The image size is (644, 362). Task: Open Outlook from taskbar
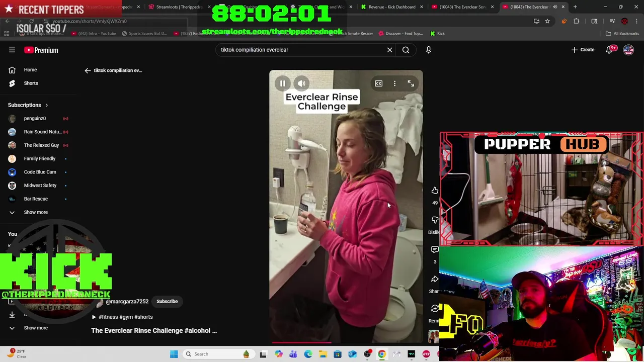pyautogui.click(x=352, y=354)
